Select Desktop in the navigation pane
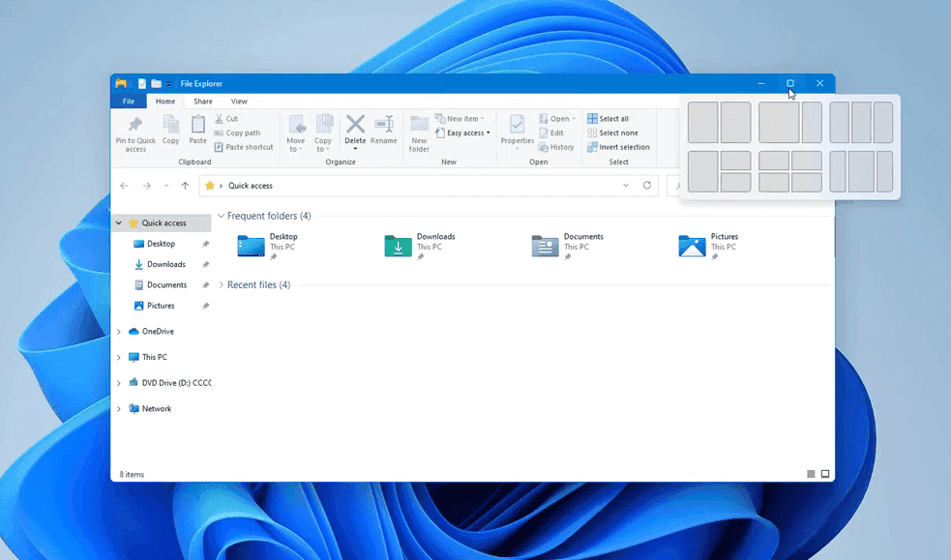Viewport: 951px width, 560px height. click(x=161, y=244)
